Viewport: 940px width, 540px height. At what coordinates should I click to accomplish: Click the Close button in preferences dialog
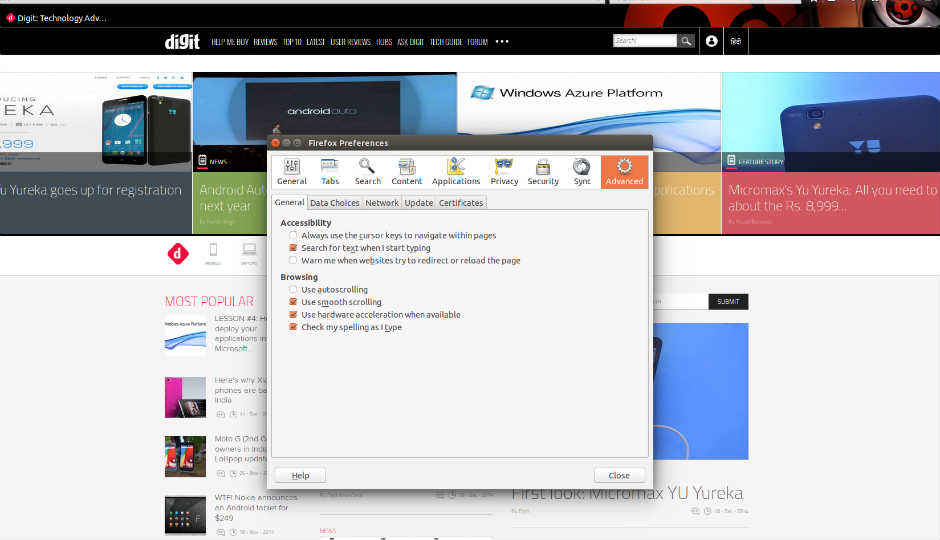[x=619, y=475]
